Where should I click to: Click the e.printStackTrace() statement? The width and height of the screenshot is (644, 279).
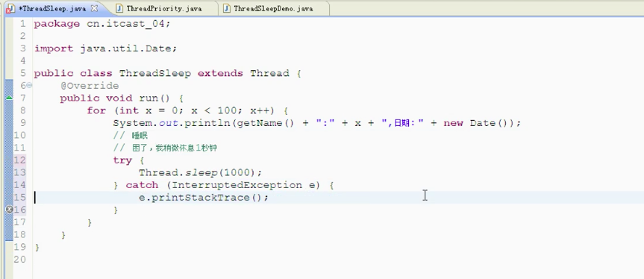click(x=204, y=198)
